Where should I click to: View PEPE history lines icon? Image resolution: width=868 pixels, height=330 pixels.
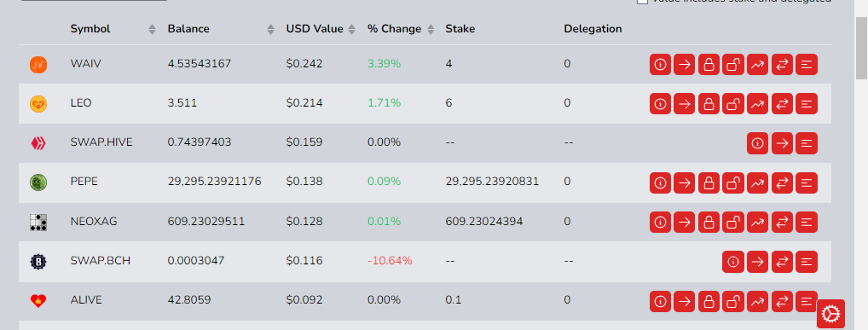click(x=807, y=182)
